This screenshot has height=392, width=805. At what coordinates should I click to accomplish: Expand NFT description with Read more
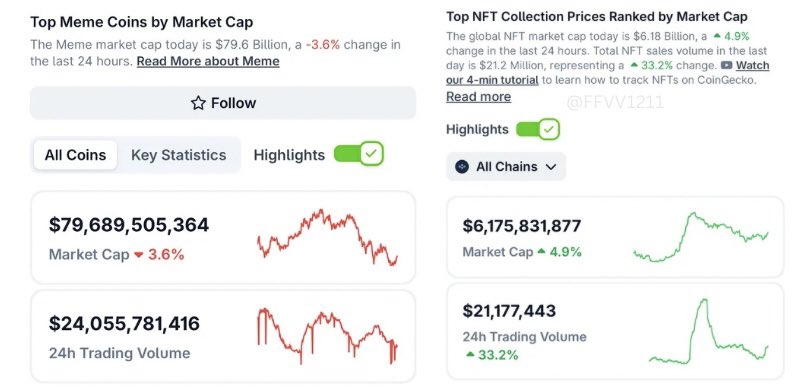(478, 96)
